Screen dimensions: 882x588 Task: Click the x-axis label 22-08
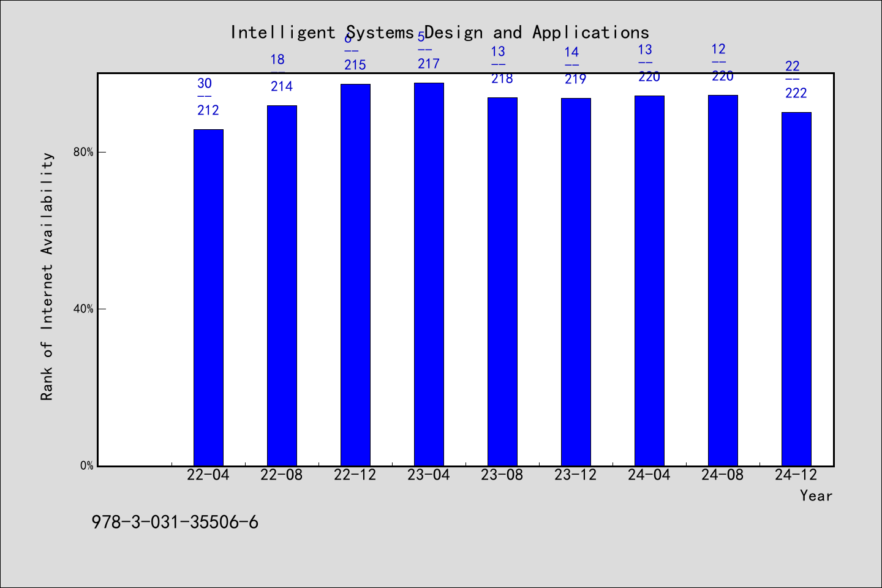click(x=282, y=475)
